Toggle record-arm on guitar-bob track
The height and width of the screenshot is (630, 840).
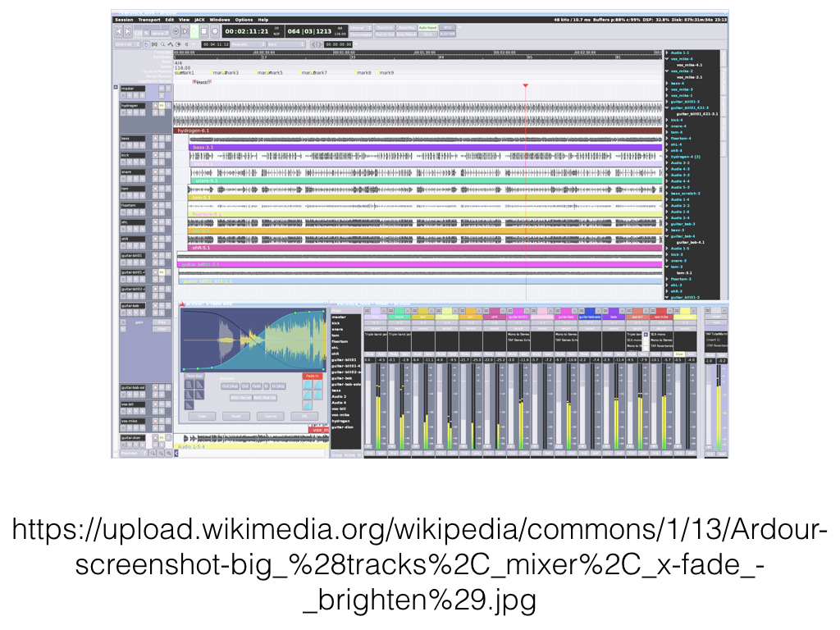(155, 306)
